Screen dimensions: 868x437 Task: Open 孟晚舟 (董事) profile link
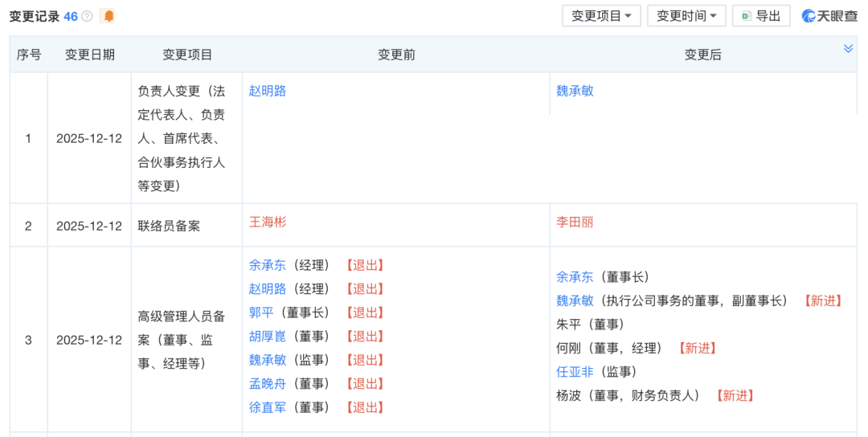tap(268, 383)
